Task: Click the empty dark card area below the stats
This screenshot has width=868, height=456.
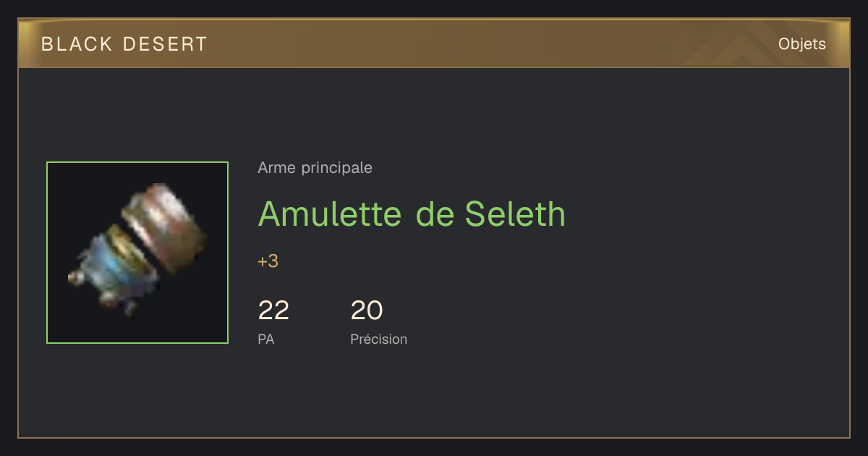Action: pos(434,394)
